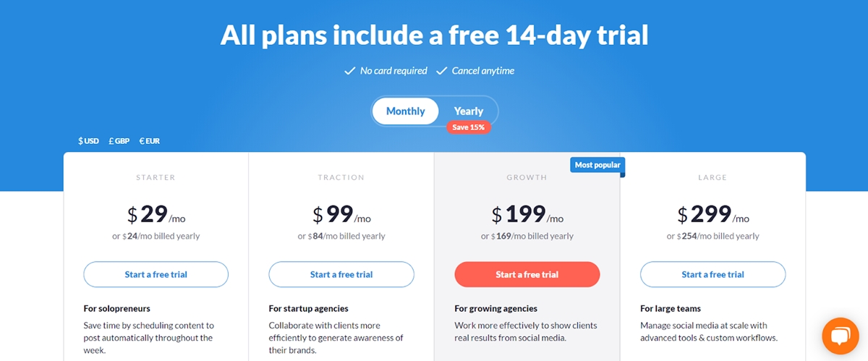Click the checkmark beside No card required
The width and height of the screenshot is (868, 361).
349,71
